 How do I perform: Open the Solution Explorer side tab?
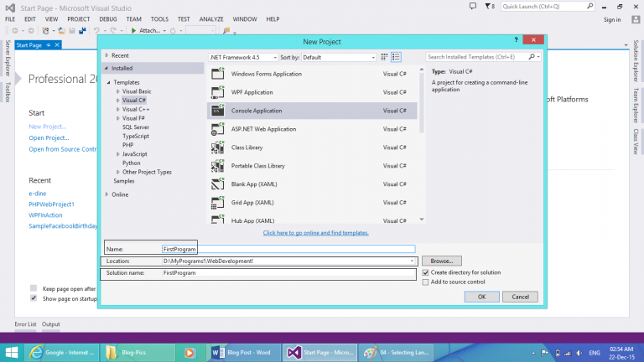(636, 60)
